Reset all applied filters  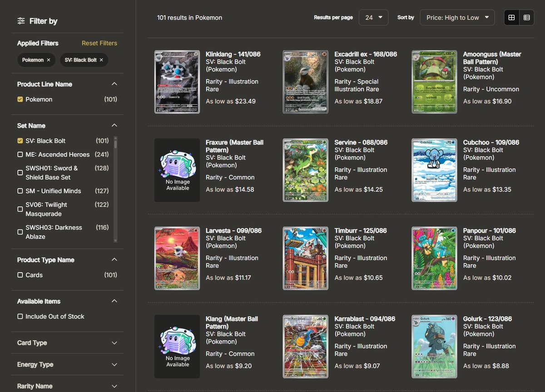pos(99,43)
